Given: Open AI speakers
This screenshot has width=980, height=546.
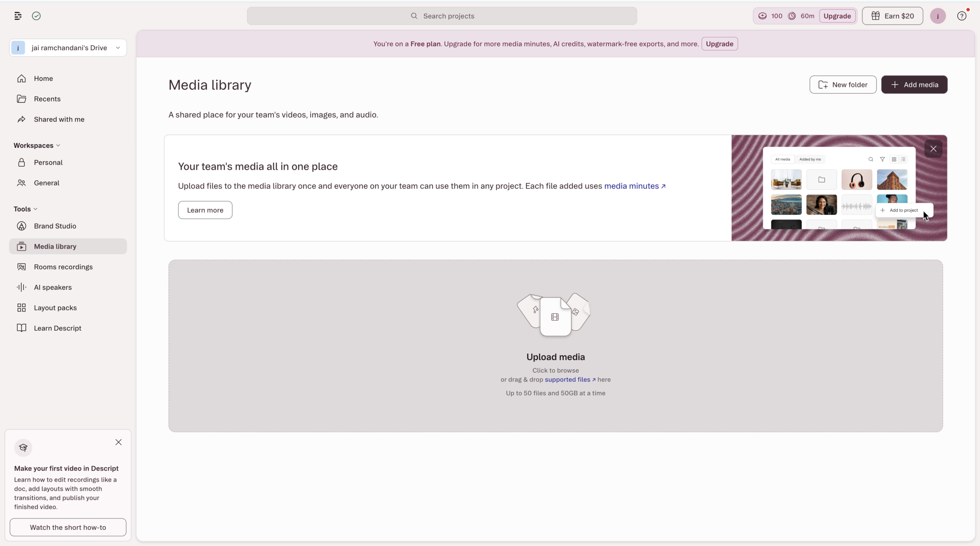Looking at the screenshot, I should tap(68, 287).
